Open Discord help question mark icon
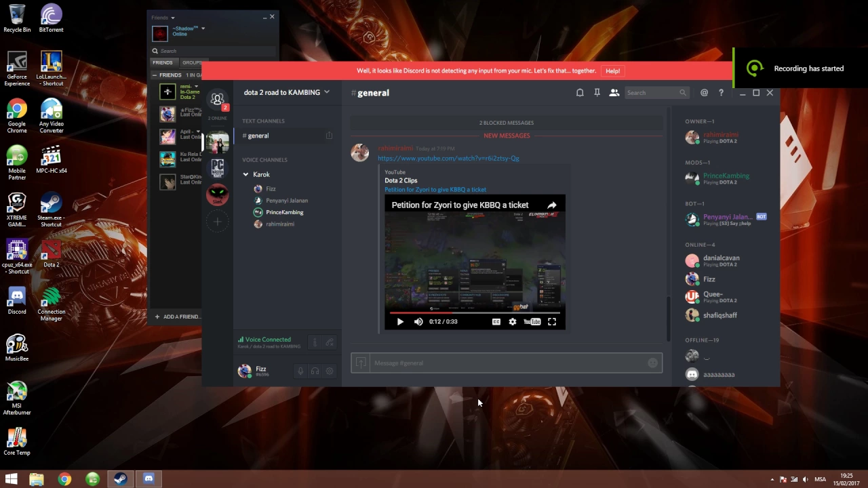 pos(721,93)
